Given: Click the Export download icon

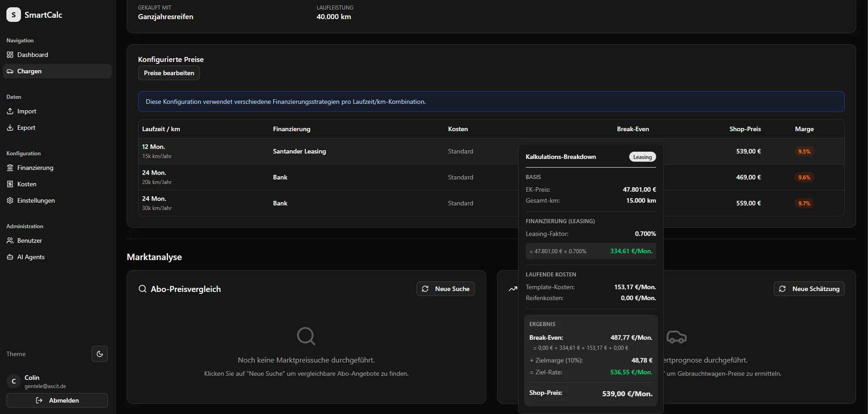Looking at the screenshot, I should [x=10, y=128].
